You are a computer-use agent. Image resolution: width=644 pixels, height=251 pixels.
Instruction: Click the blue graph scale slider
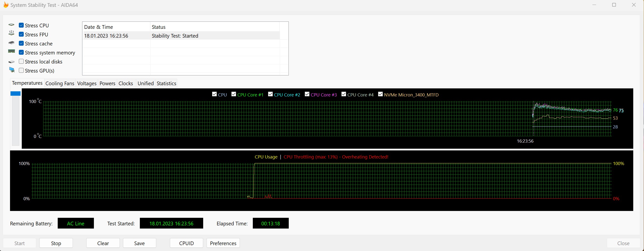[x=15, y=94]
